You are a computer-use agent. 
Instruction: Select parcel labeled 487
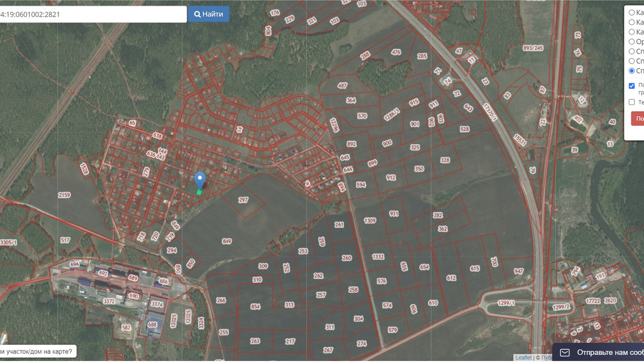[342, 86]
